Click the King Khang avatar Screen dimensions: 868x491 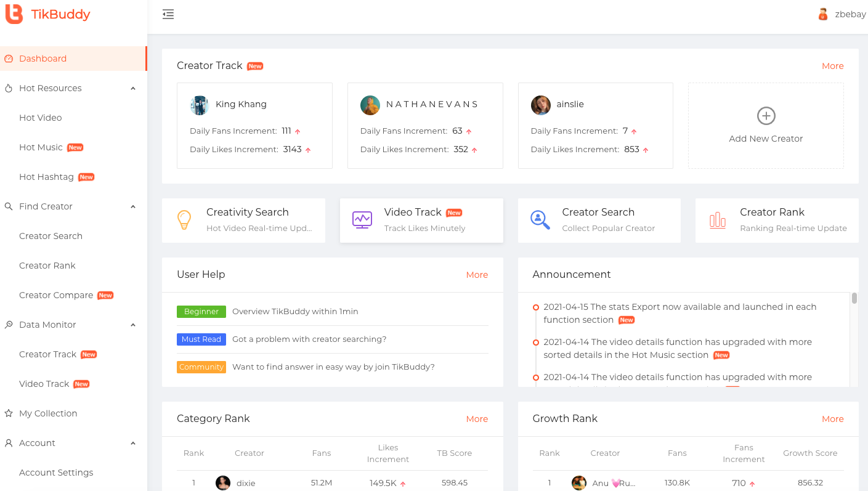[200, 105]
